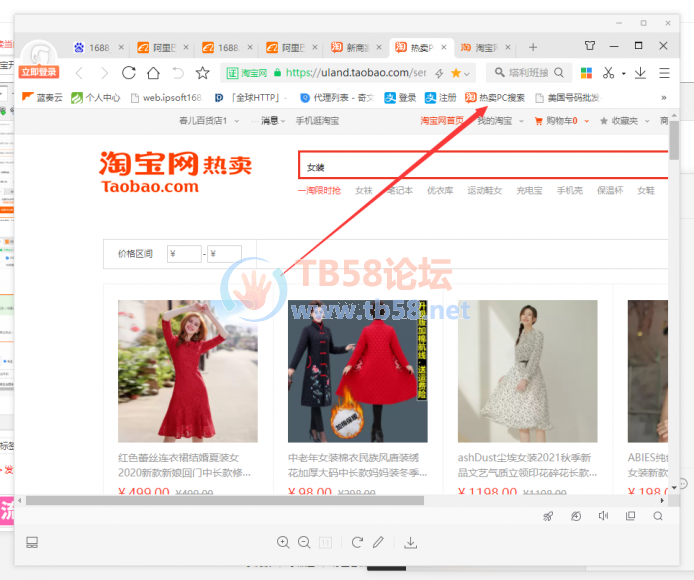Click the horizontal scrollbar of the page
Viewport: 694px width, 580px height.
(x=225, y=500)
